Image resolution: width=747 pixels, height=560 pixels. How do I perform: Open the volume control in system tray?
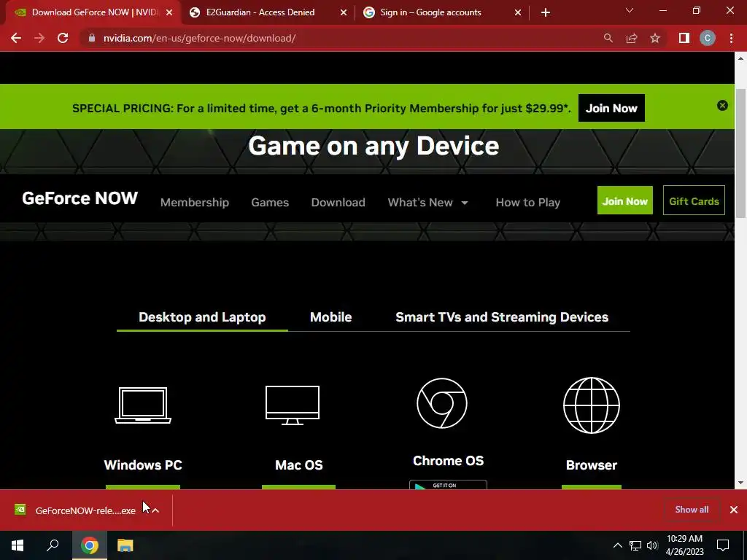(652, 545)
